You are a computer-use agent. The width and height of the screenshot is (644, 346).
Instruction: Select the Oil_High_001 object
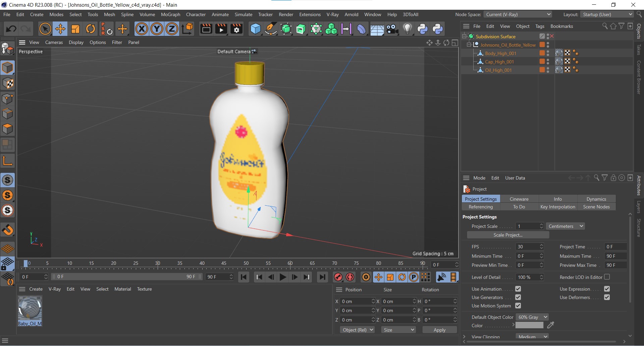click(498, 70)
